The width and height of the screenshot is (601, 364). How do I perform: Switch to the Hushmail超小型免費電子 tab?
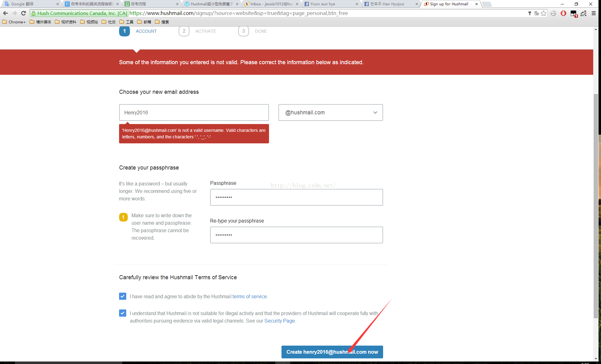coord(210,4)
